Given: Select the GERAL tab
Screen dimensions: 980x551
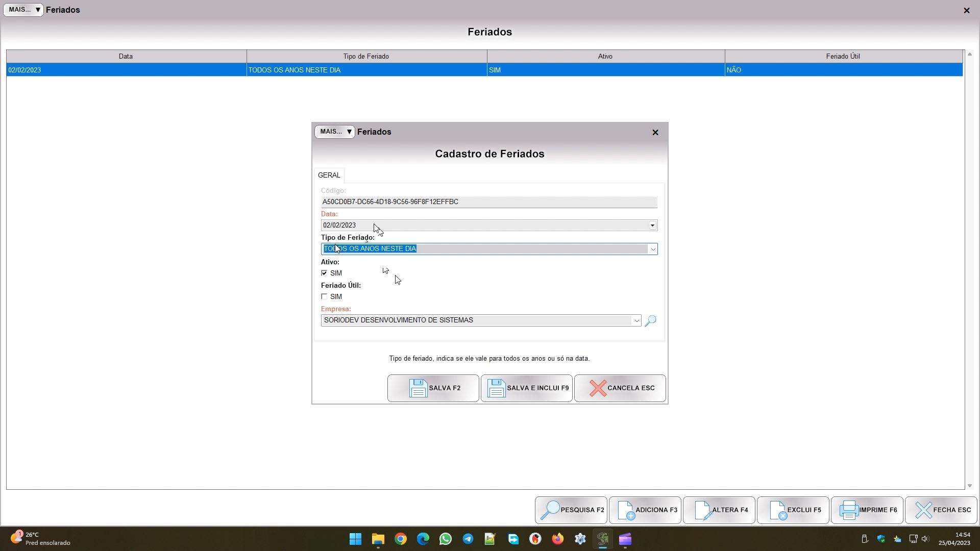Looking at the screenshot, I should pos(329,176).
